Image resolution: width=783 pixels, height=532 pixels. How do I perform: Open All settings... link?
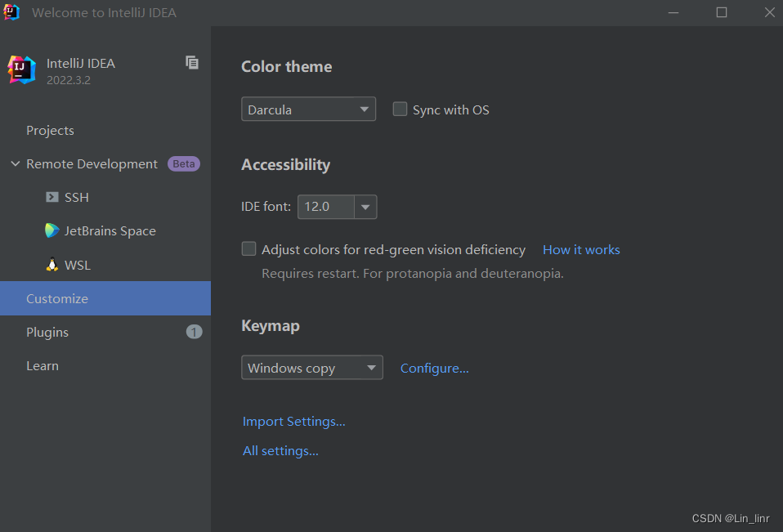click(x=280, y=451)
